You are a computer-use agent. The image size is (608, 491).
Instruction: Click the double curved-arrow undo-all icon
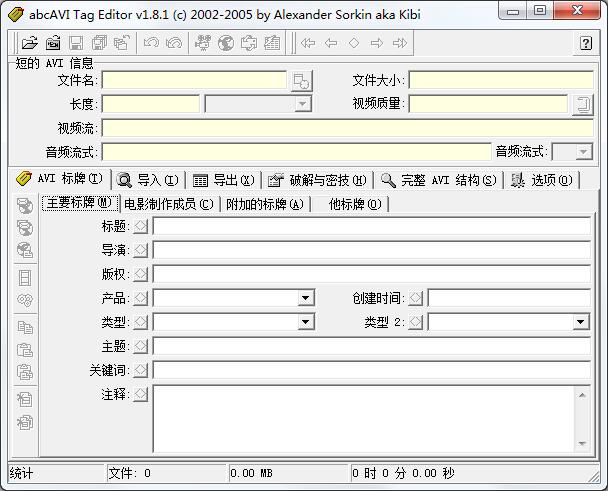(174, 43)
